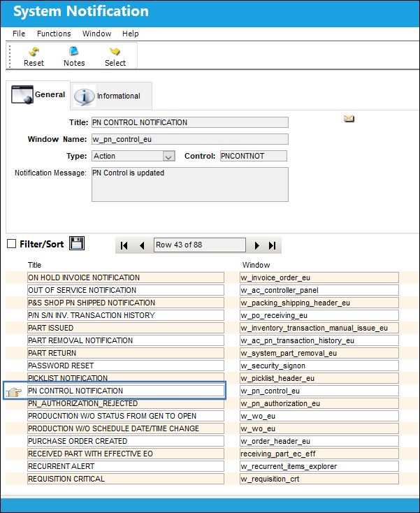The width and height of the screenshot is (420, 513).
Task: Click the Window Name field
Action: 190,139
